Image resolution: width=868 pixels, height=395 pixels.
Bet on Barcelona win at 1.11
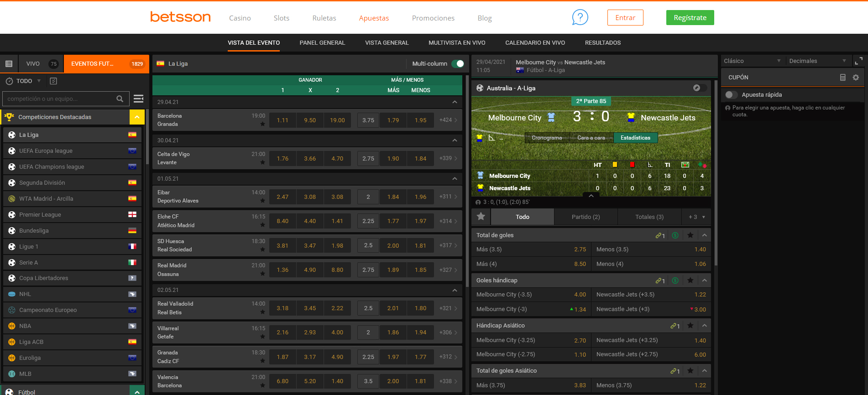[x=282, y=120]
